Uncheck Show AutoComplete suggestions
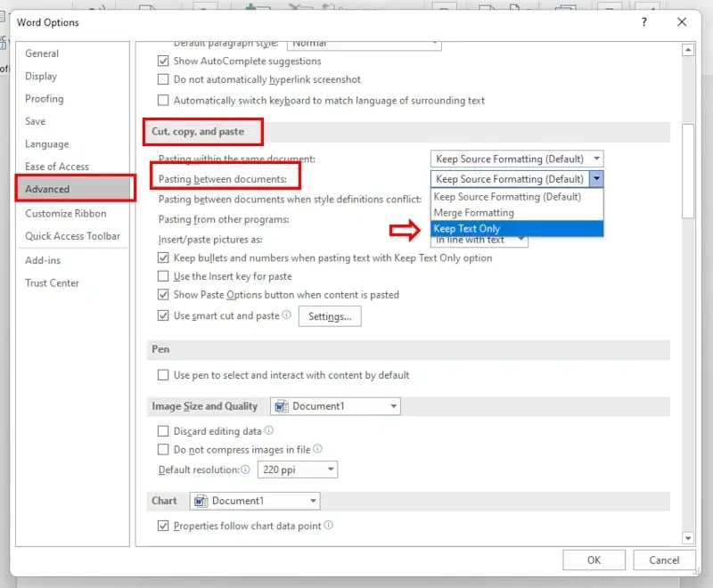713x588 pixels. [164, 61]
